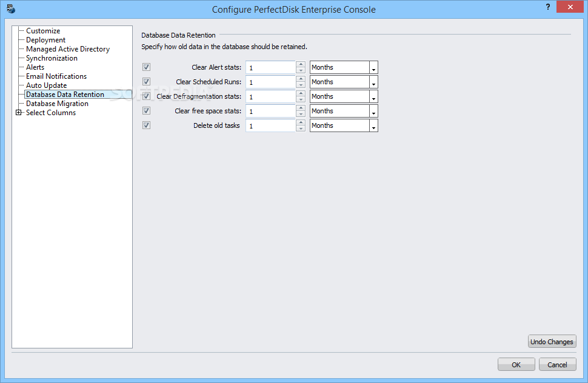Toggle the Clear Defragmentation stats checkbox
Image resolution: width=588 pixels, height=383 pixels.
pos(146,96)
